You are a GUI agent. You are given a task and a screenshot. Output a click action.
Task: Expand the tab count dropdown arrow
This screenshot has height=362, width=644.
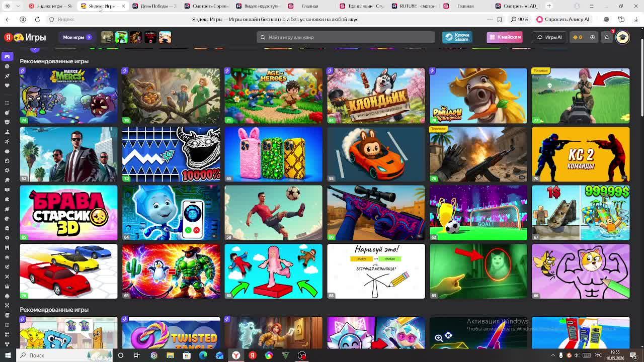pos(18,6)
